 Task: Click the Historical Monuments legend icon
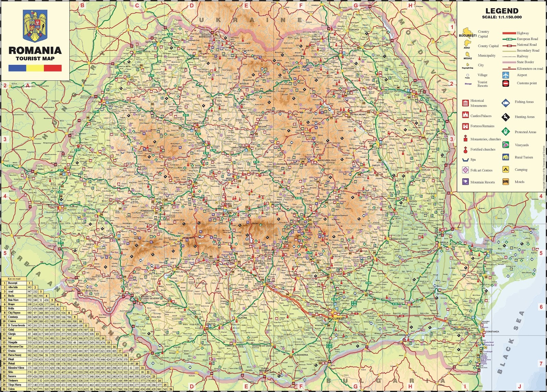point(465,102)
